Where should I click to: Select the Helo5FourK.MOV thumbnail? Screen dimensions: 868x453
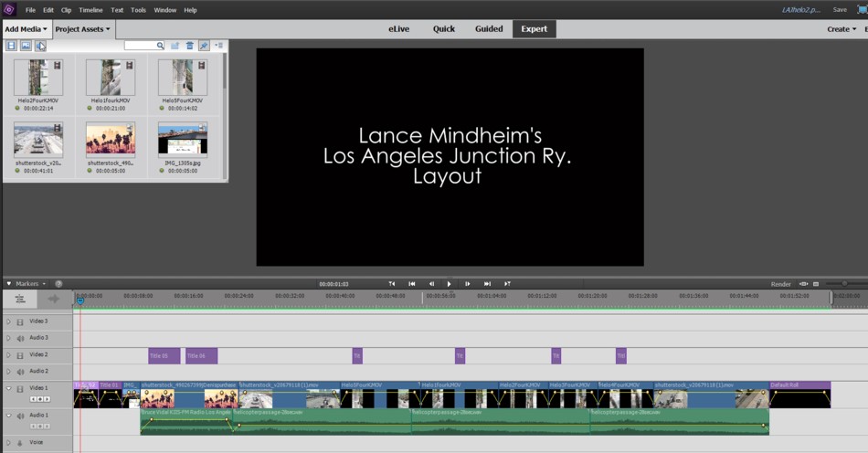click(x=183, y=78)
